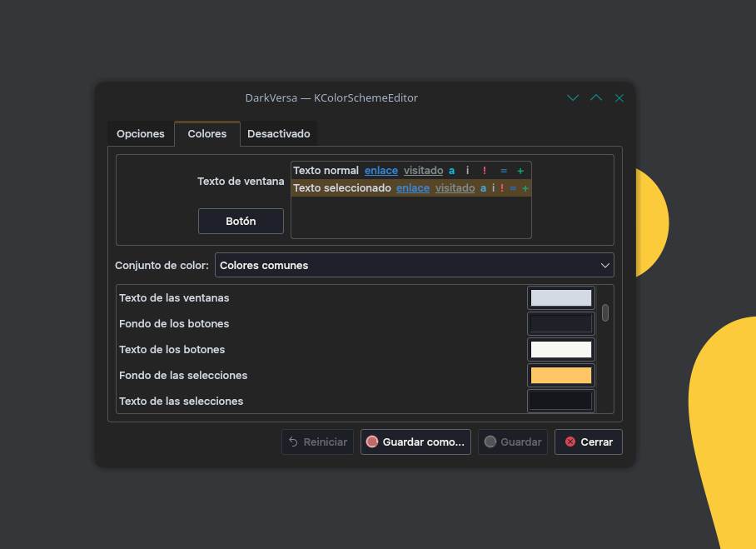Click the 'Texto de los botones' label
756x549 pixels.
coord(172,349)
